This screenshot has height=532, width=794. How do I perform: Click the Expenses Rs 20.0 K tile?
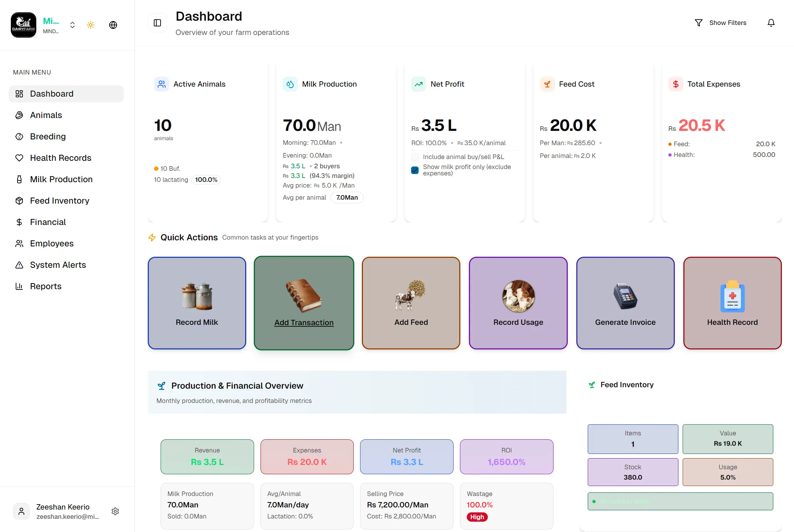[x=307, y=457]
